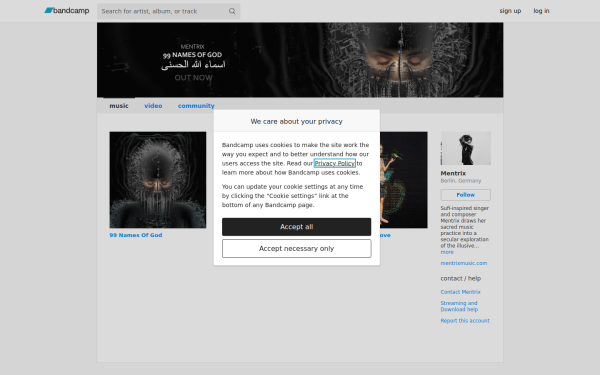The width and height of the screenshot is (600, 375).
Task: Visit mentrixmusic.com link
Action: click(463, 263)
